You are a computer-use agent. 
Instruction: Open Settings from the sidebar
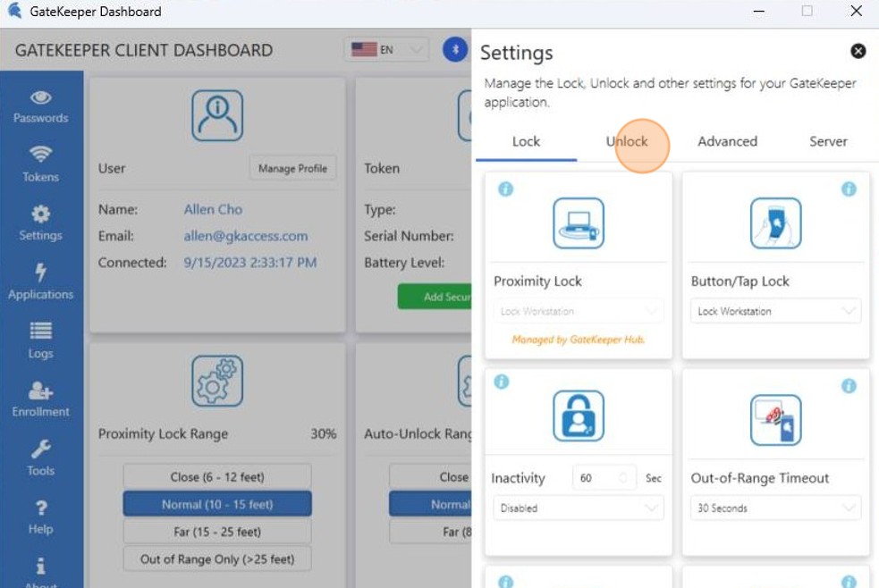tap(41, 223)
